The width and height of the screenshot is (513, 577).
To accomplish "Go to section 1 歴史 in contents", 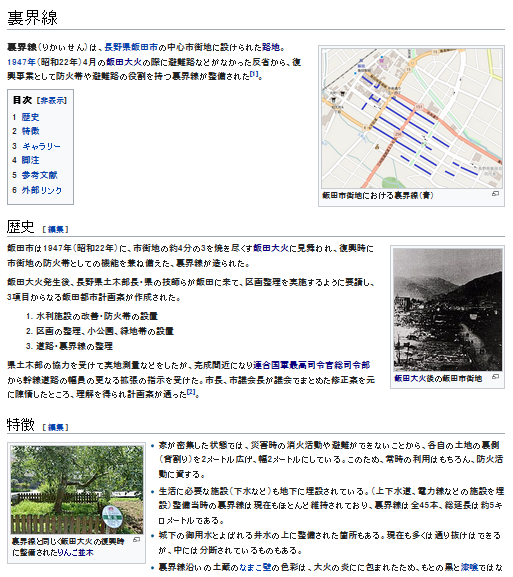I will (30, 117).
